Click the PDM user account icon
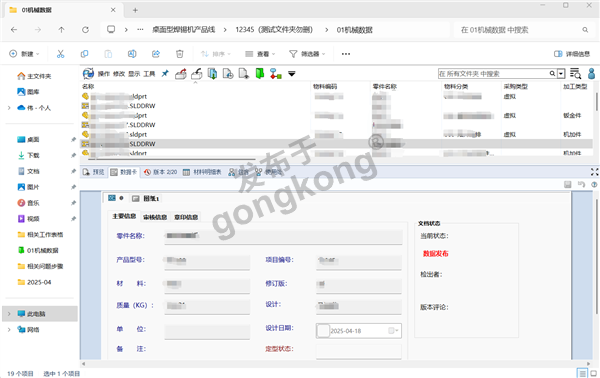The height and width of the screenshot is (378, 600). coord(591,73)
